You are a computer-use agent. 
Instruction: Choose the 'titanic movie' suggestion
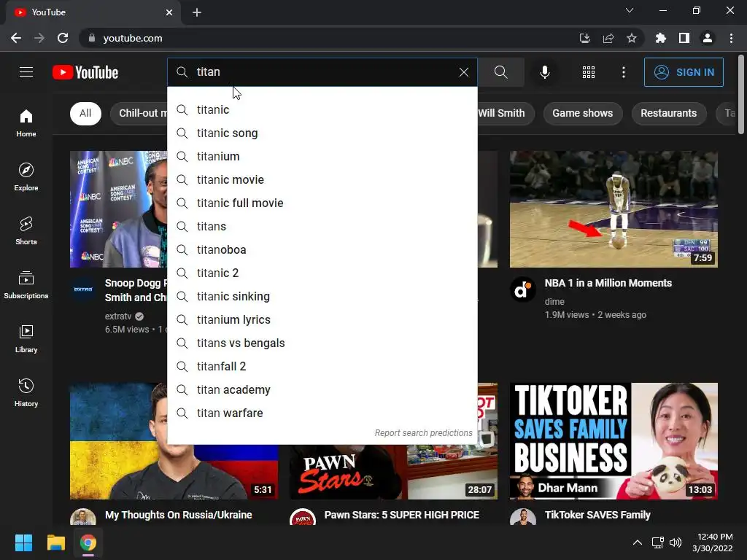(322, 180)
